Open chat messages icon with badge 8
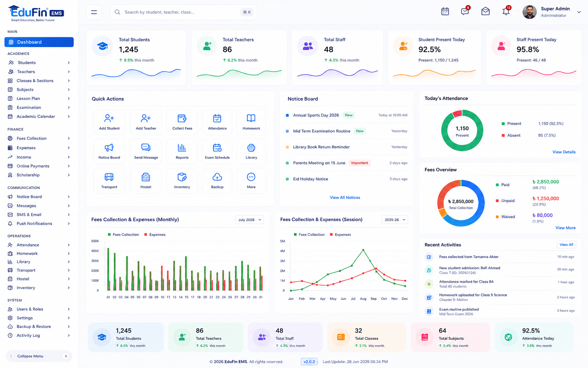The width and height of the screenshot is (588, 368). click(465, 11)
